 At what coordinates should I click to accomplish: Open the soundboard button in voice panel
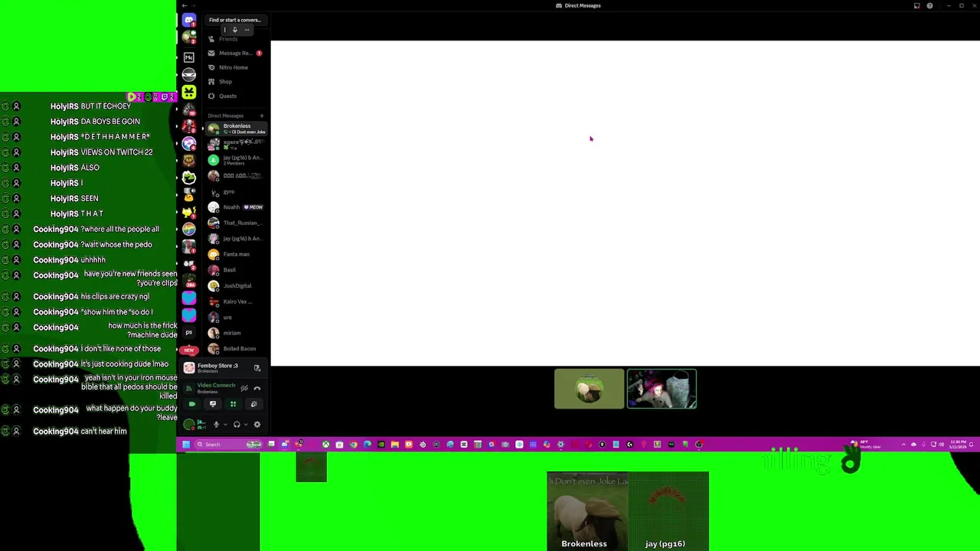tap(253, 404)
